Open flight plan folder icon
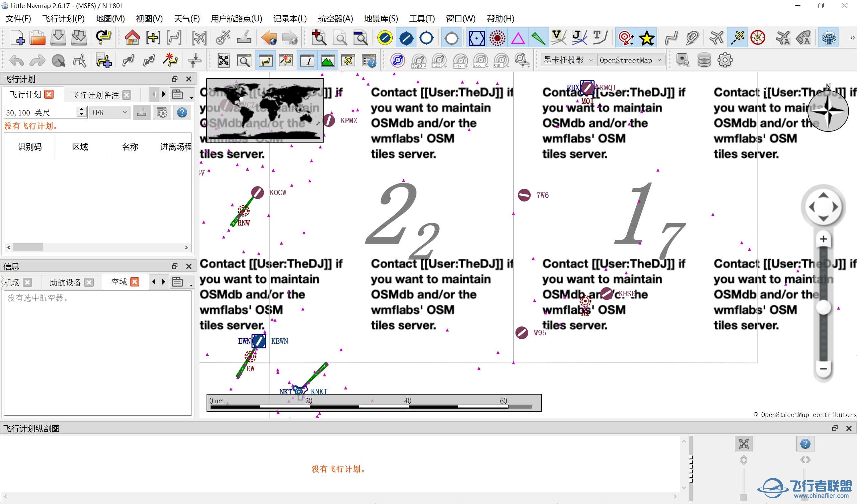 pos(37,37)
